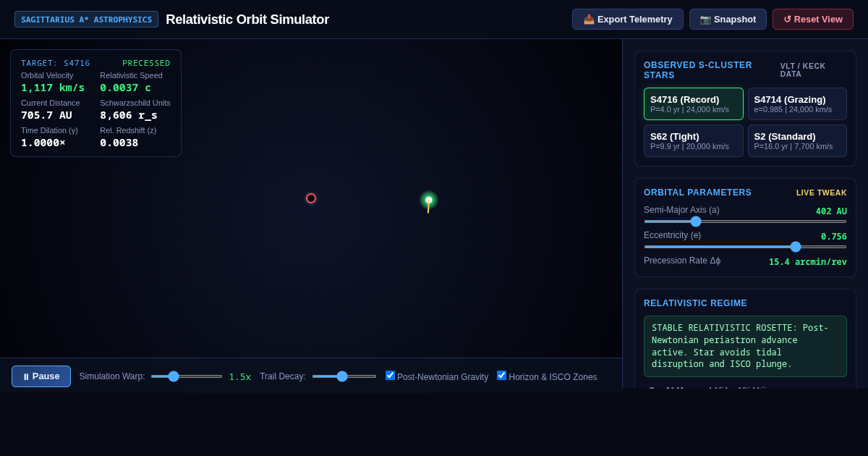Click the green orbiting star
This screenshot has height=456, width=868.
tap(429, 200)
